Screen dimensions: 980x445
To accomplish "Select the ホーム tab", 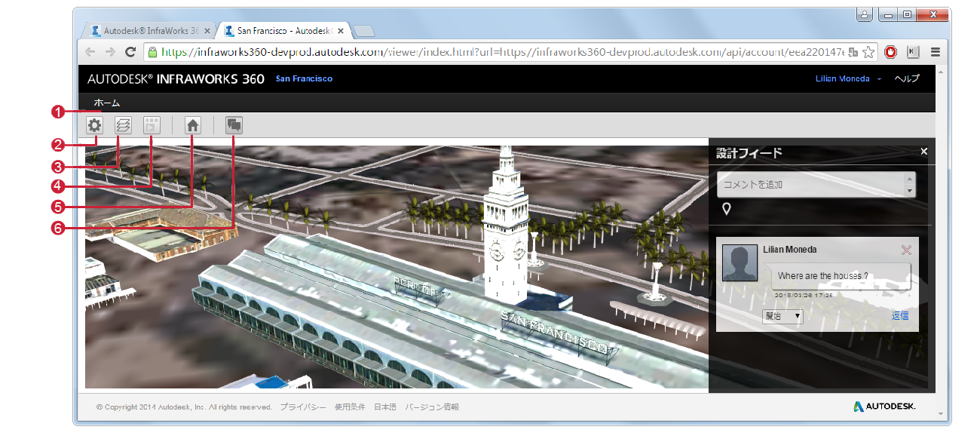I will pos(106,103).
